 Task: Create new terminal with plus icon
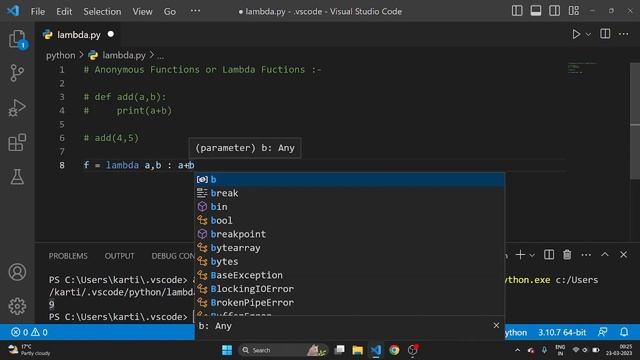pyautogui.click(x=520, y=255)
